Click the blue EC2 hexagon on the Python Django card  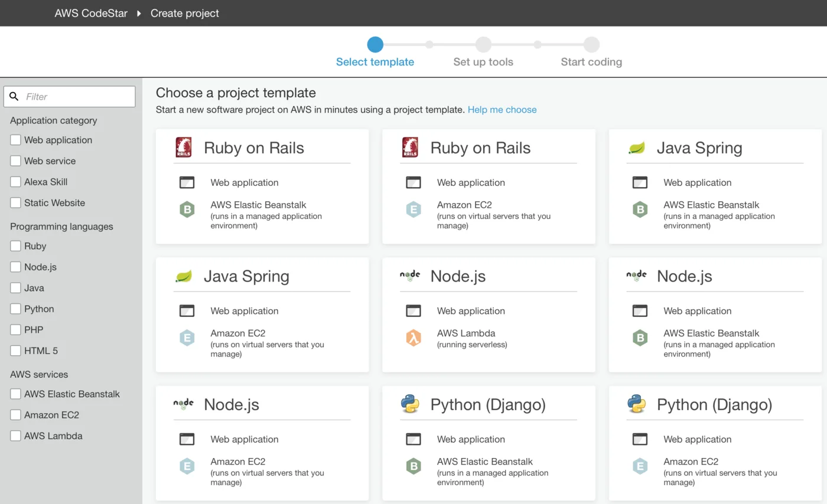click(x=640, y=466)
